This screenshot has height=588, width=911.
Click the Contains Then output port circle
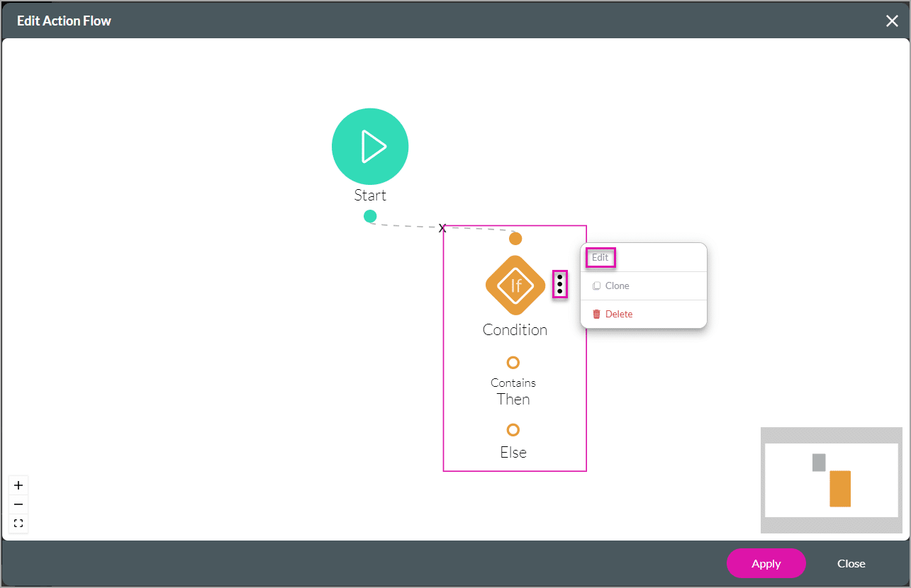[513, 362]
